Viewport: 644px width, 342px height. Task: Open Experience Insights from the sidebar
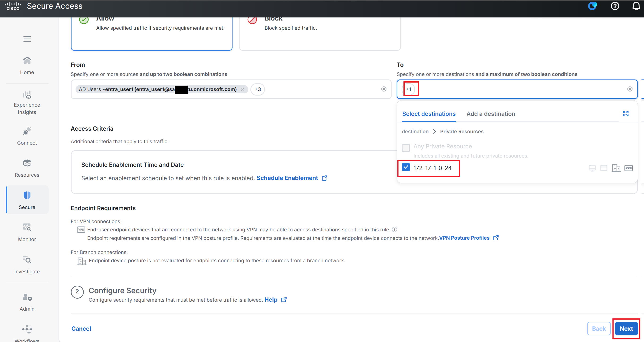coord(27,102)
